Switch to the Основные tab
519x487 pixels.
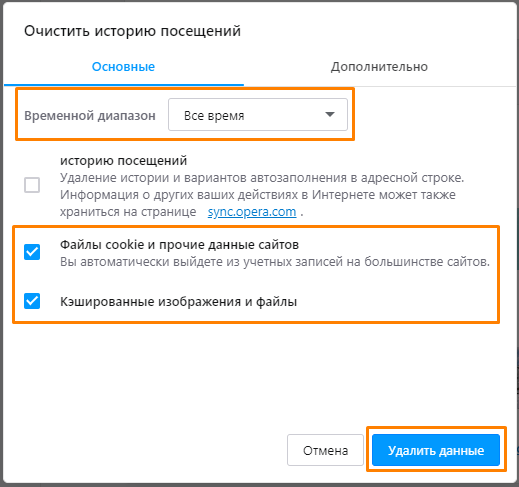(x=123, y=67)
